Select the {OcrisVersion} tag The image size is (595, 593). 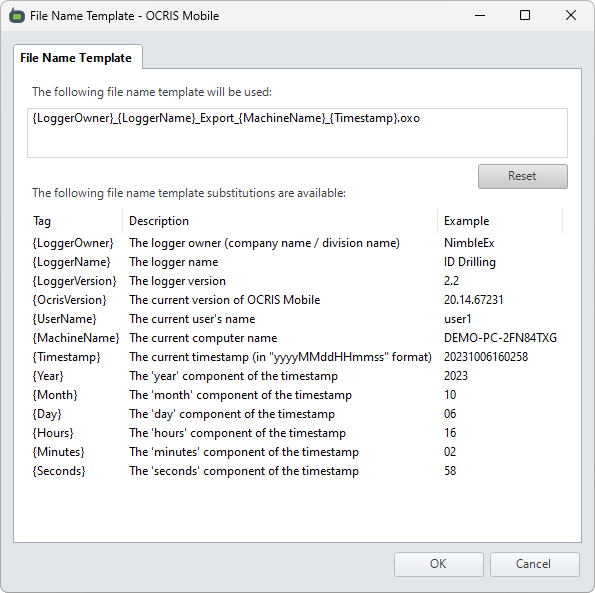[x=69, y=300]
